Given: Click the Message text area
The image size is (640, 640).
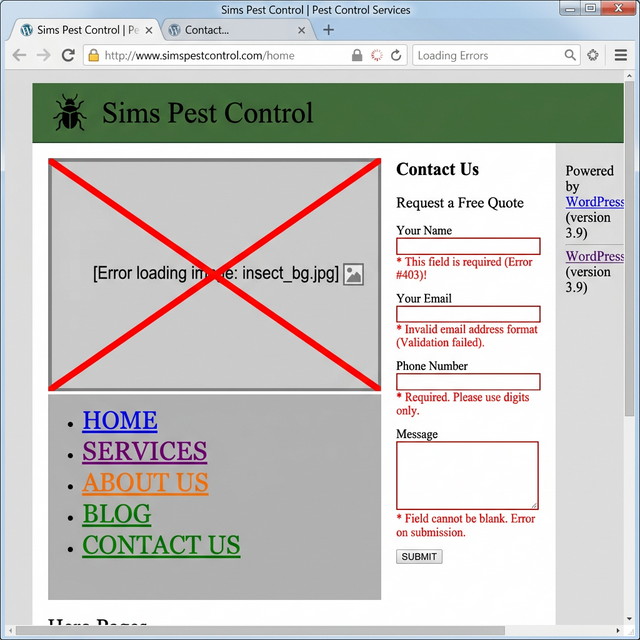Looking at the screenshot, I should [467, 476].
